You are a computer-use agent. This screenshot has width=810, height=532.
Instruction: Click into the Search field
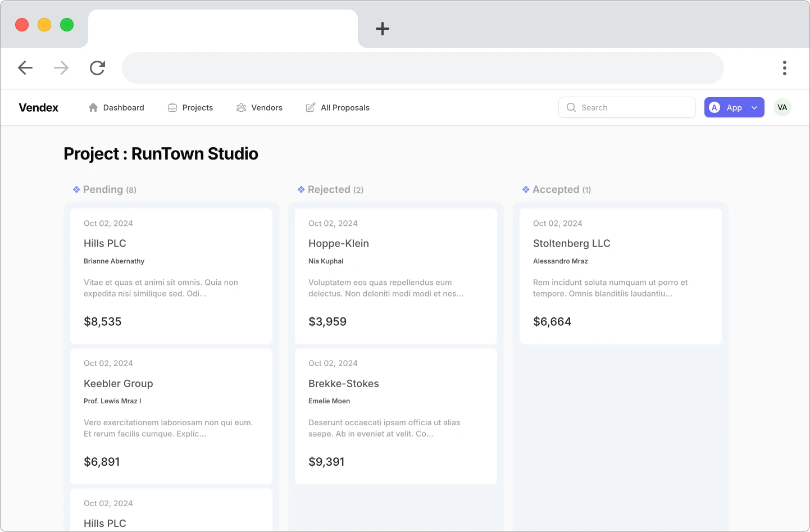click(x=627, y=107)
